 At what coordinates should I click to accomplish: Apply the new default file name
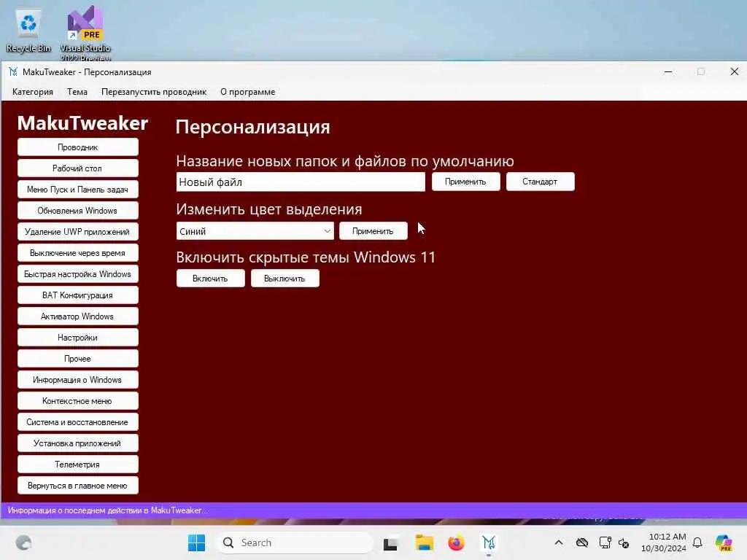(x=466, y=182)
